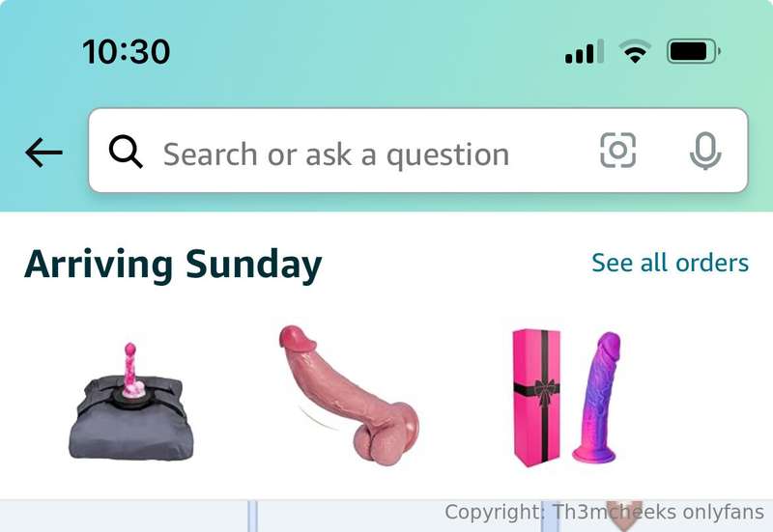This screenshot has width=773, height=532.
Task: Open the "See all orders" link
Action: tap(670, 263)
